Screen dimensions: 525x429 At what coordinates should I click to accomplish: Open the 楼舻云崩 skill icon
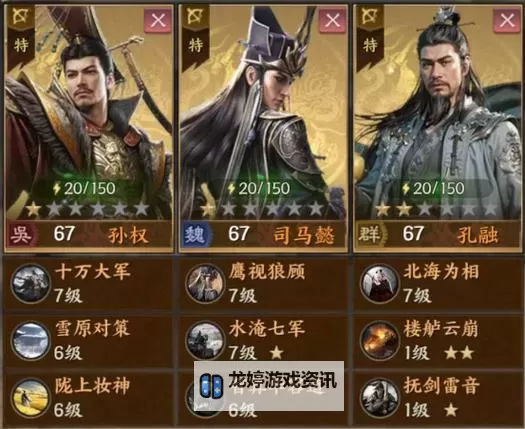(x=380, y=341)
